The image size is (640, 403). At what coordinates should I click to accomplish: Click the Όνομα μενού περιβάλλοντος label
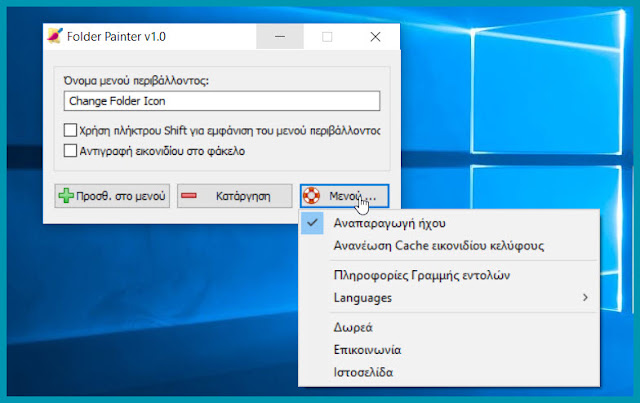(136, 80)
